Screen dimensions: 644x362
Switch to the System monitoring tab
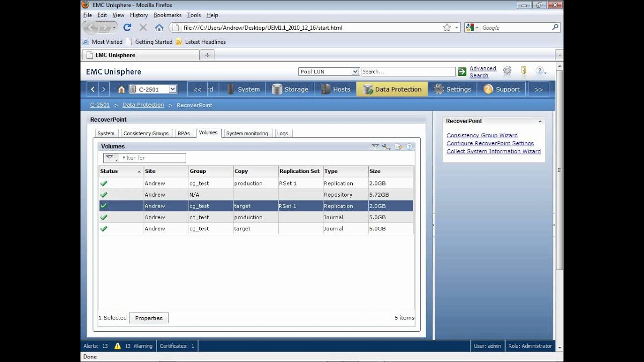pos(247,133)
